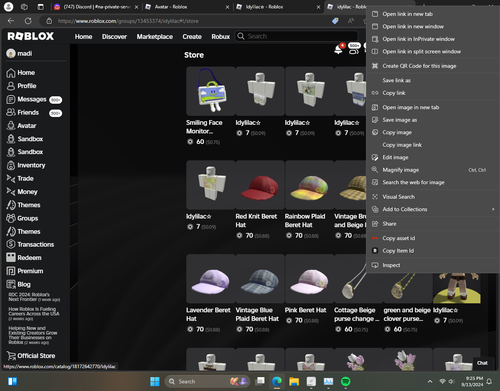Viewport: 500px width, 391px height.
Task: Open Home in the left sidebar
Action: coord(21,73)
